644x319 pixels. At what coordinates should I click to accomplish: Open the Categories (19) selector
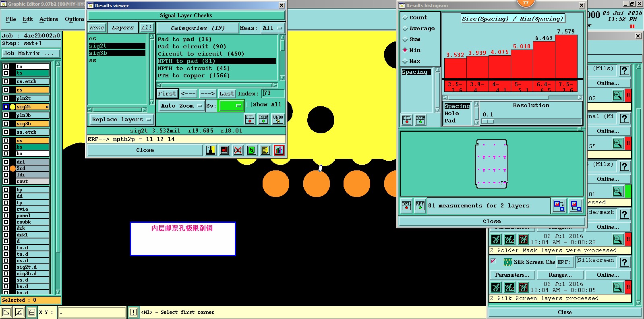click(x=197, y=28)
